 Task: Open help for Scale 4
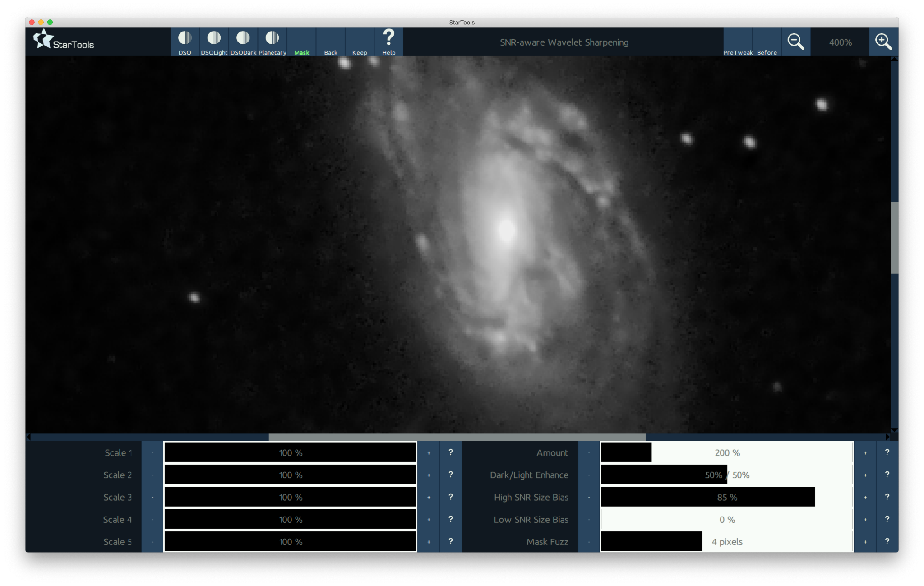(450, 519)
